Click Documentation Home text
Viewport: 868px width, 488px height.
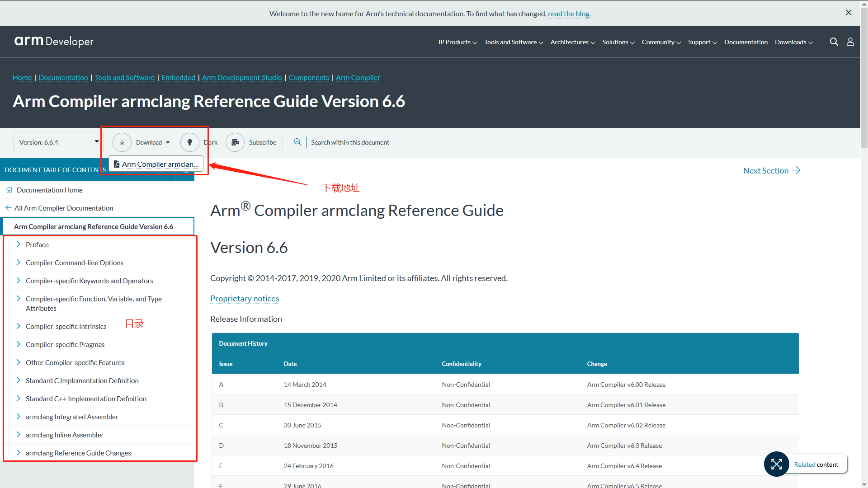[x=50, y=190]
